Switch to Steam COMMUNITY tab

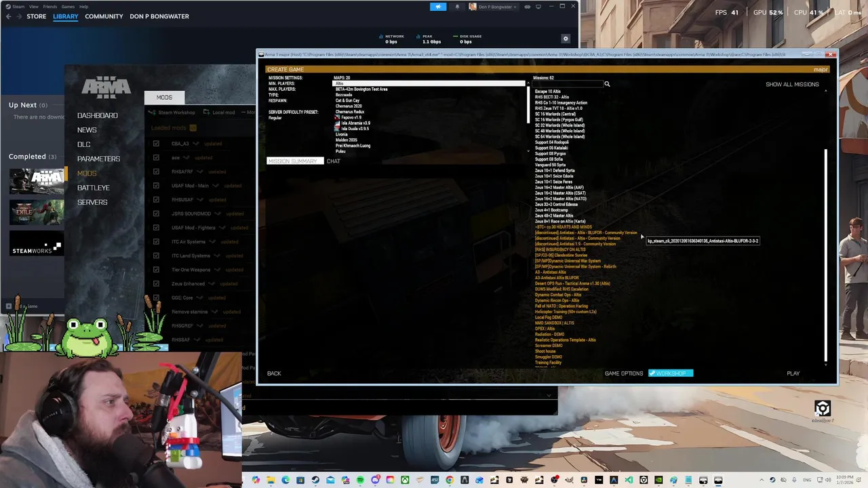[104, 16]
